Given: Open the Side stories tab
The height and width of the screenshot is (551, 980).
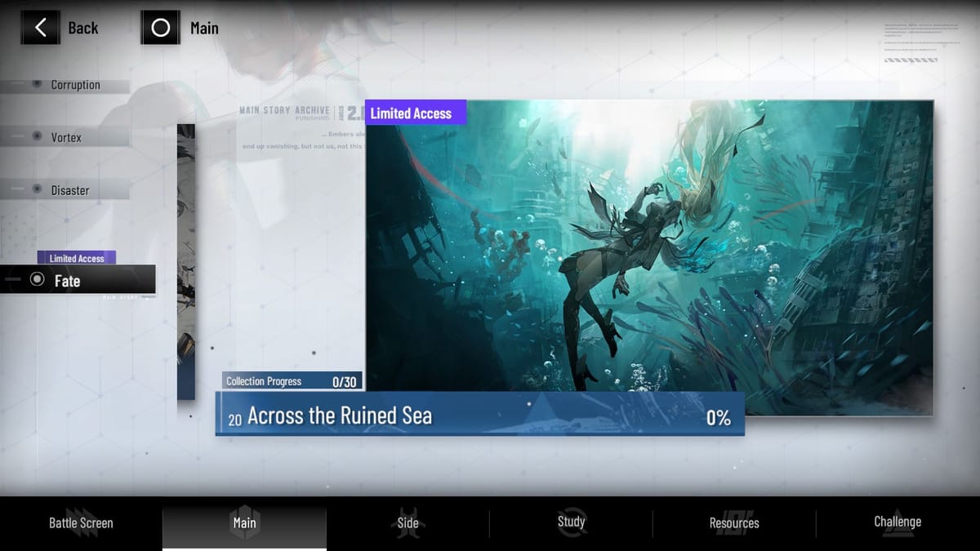Looking at the screenshot, I should pos(408,522).
